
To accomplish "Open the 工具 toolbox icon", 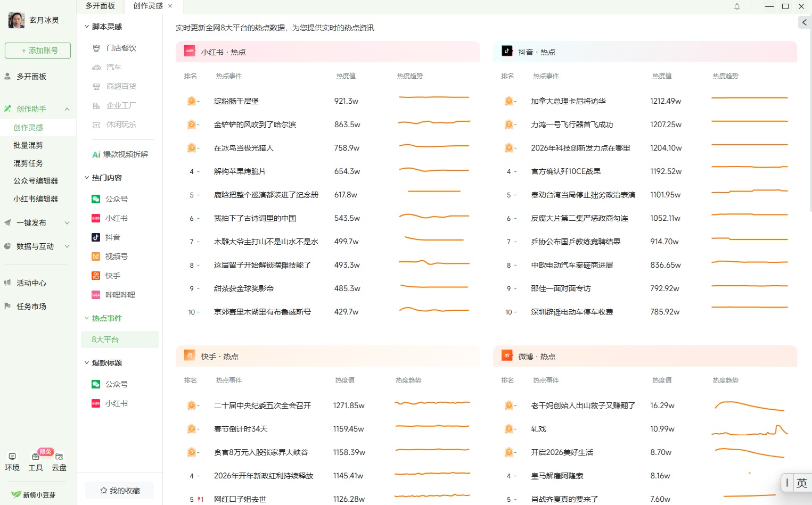I will pos(36,461).
